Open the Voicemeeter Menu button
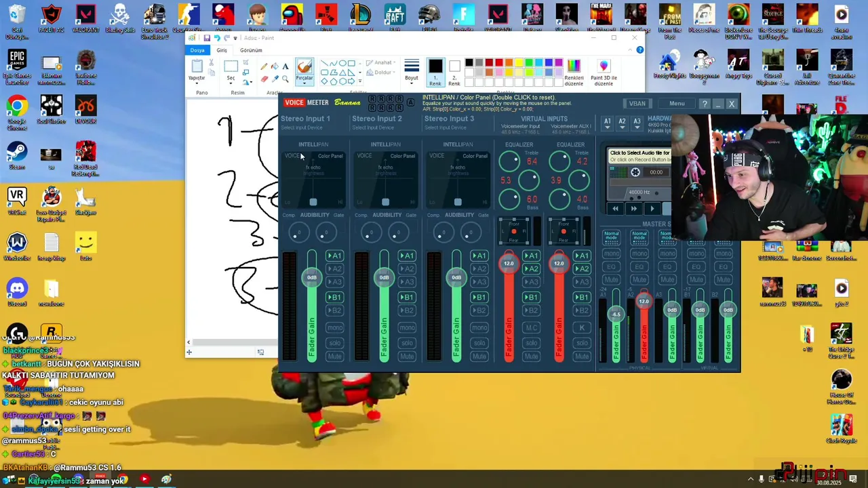 pos(677,104)
